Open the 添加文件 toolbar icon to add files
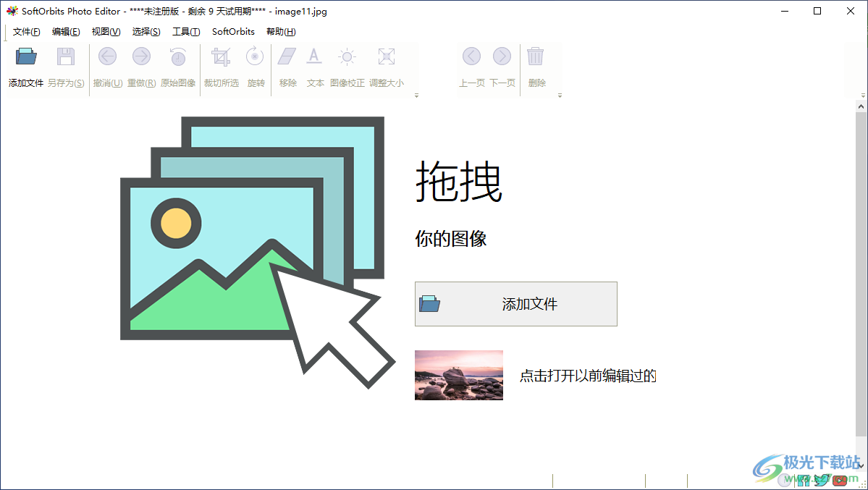 click(25, 65)
